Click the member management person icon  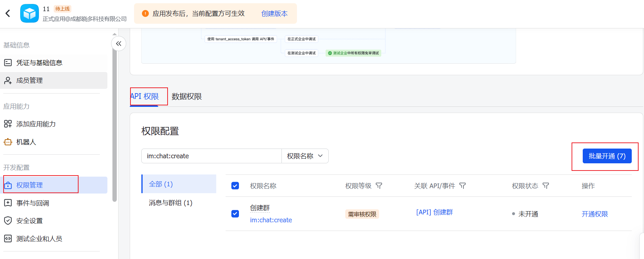pos(8,81)
